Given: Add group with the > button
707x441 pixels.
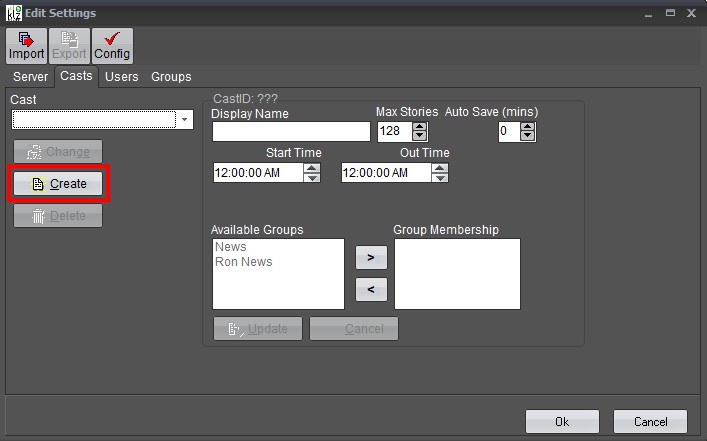Looking at the screenshot, I should tap(371, 257).
